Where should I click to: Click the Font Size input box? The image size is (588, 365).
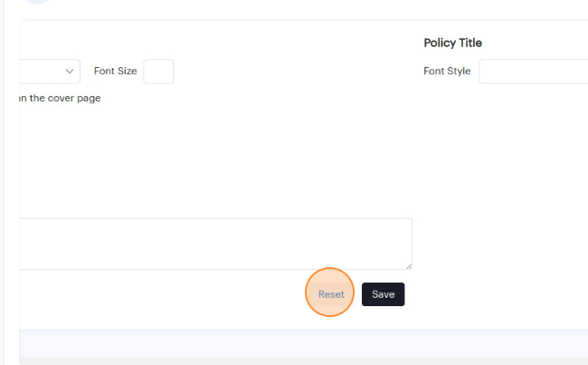(x=158, y=72)
